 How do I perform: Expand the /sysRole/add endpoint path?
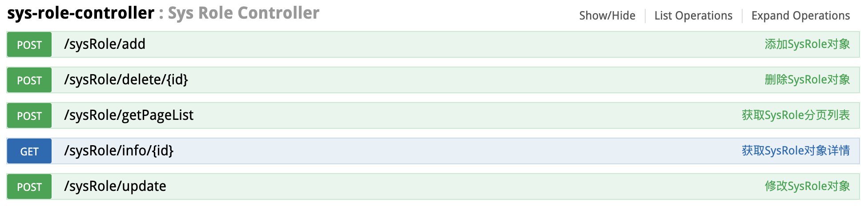pyautogui.click(x=105, y=44)
